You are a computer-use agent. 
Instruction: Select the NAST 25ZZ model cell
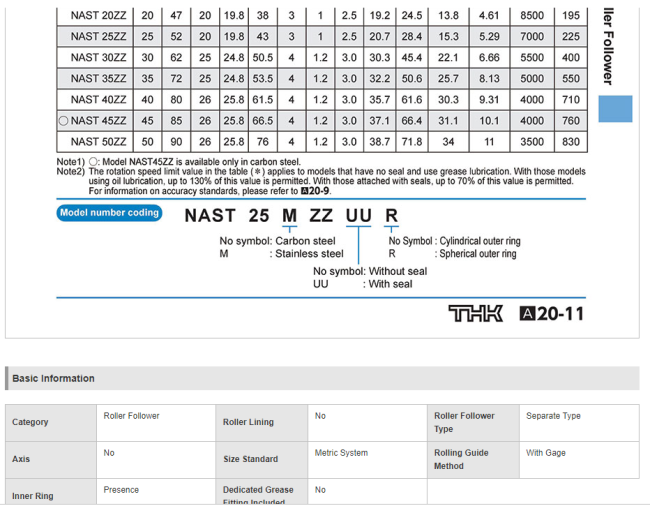[x=98, y=37]
